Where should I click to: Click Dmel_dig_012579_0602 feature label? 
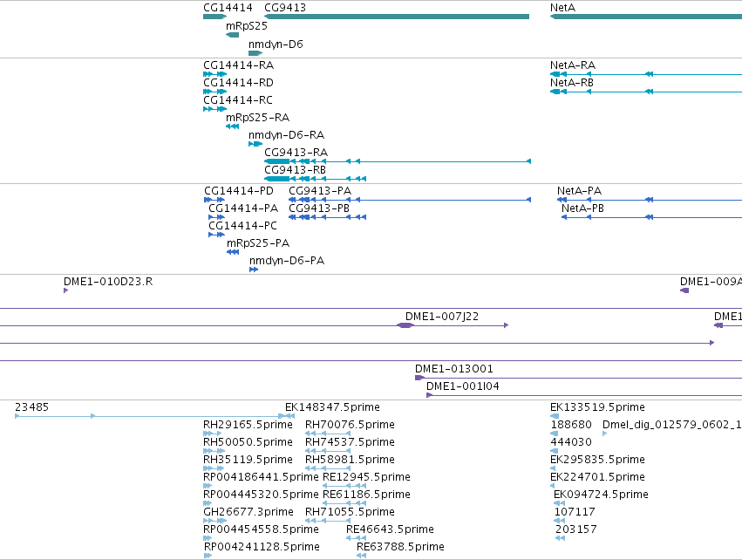pos(672,425)
